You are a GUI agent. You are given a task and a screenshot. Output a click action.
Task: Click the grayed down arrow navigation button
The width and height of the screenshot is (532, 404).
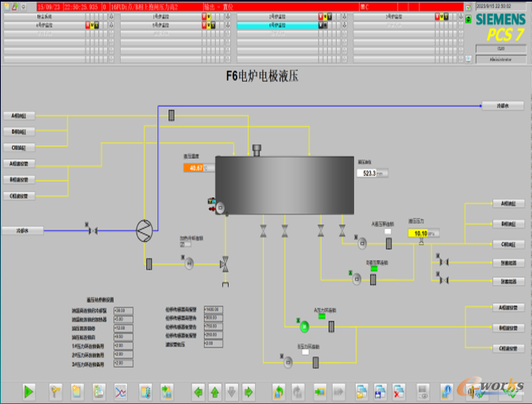click(232, 392)
